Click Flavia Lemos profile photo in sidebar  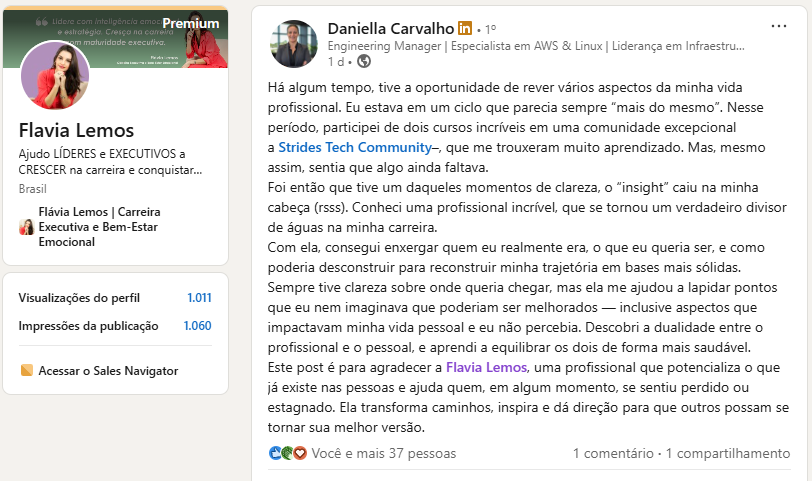(55, 76)
